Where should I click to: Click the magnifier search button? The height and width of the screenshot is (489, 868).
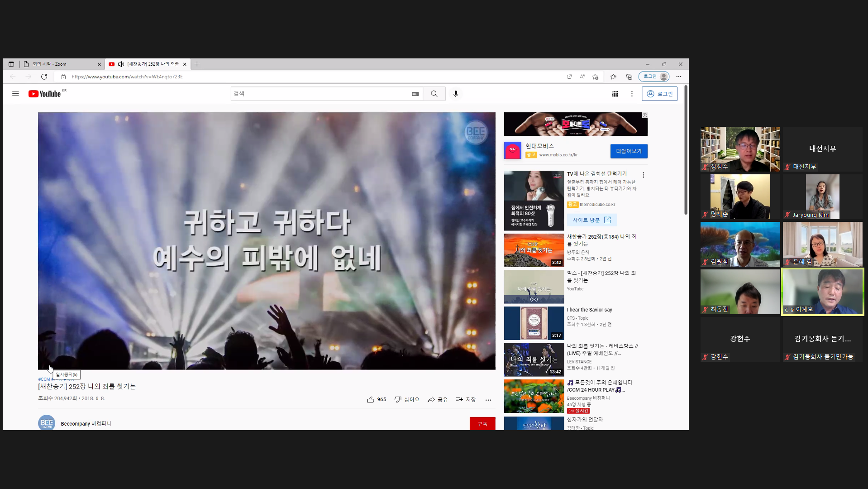point(434,94)
